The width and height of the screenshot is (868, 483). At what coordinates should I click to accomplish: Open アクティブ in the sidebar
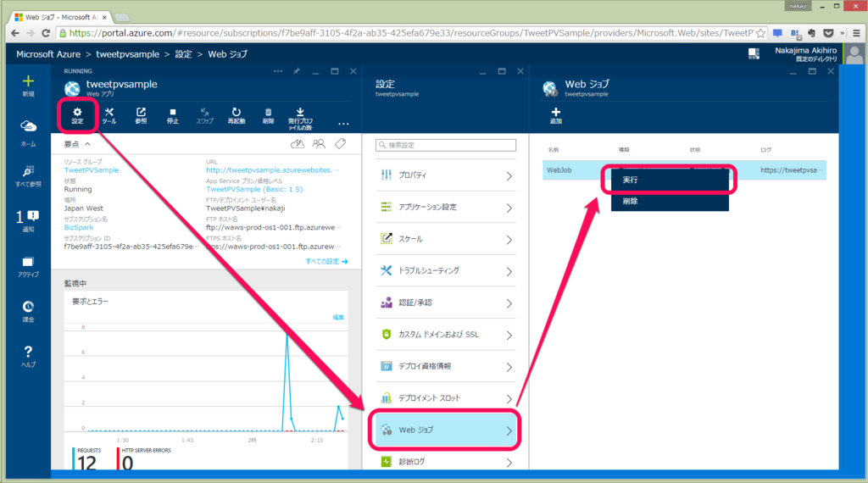point(28,267)
